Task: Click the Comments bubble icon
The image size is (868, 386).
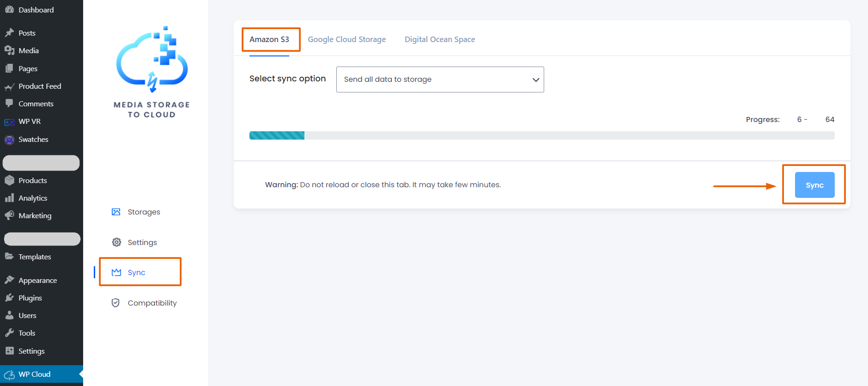Action: coord(9,104)
